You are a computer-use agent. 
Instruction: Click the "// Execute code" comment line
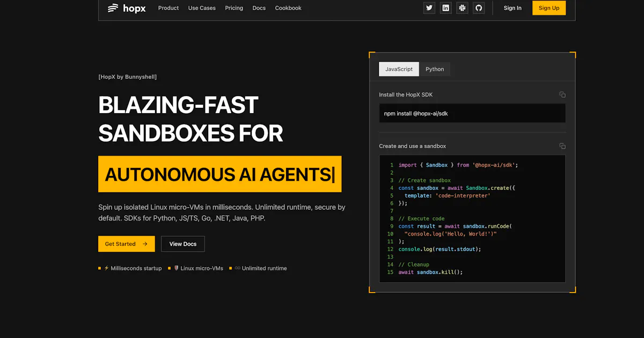[x=421, y=218]
